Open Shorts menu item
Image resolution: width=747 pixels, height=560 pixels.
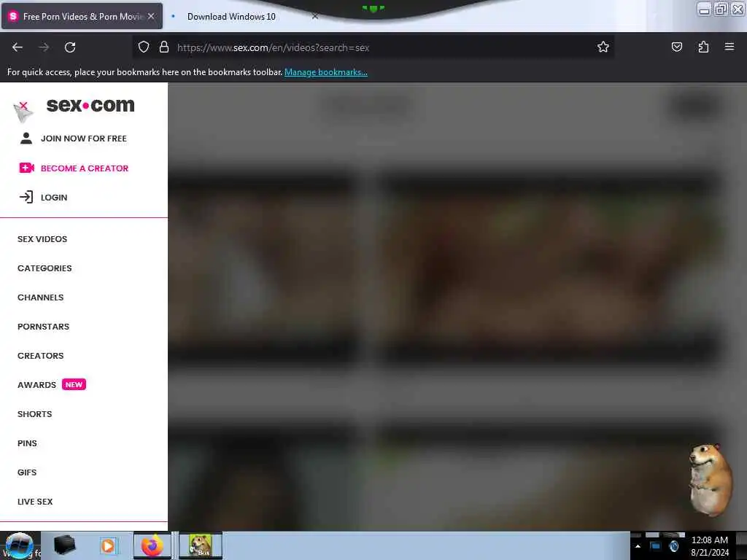(x=35, y=414)
